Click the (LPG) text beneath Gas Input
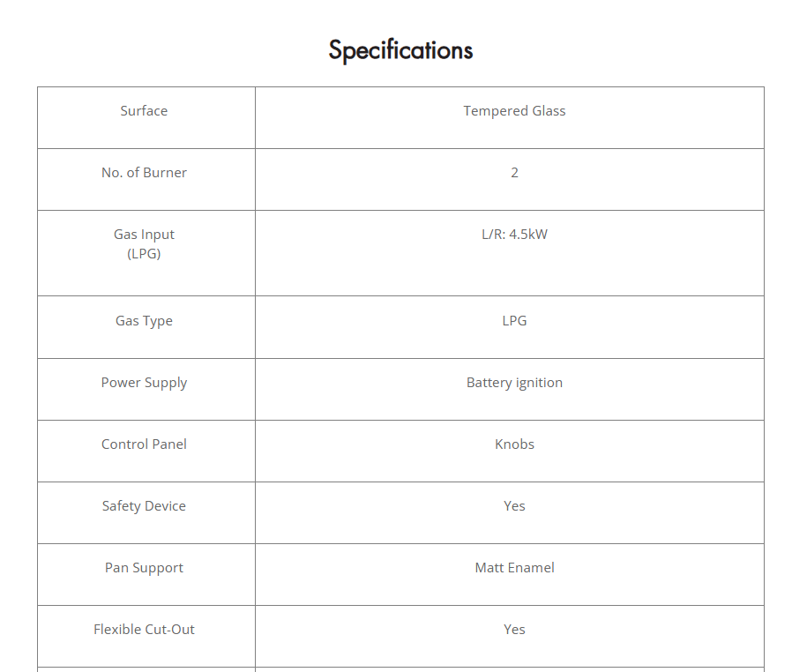Screen dimensions: 792x672 [x=144, y=254]
